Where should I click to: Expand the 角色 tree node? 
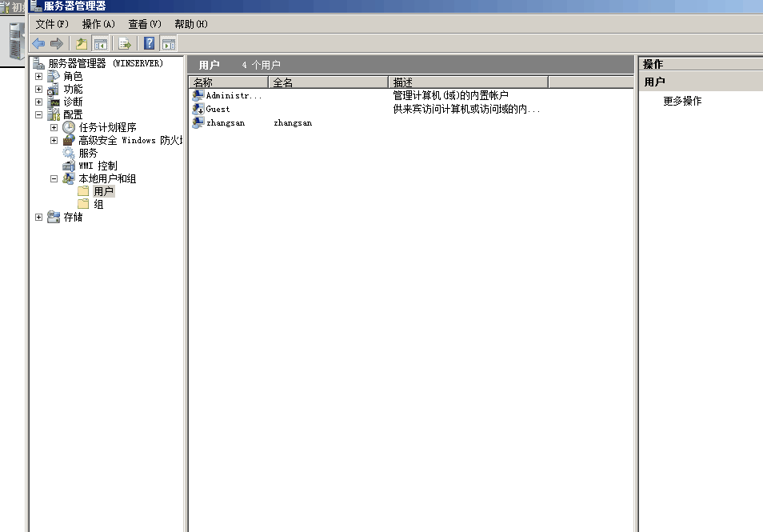coord(39,77)
